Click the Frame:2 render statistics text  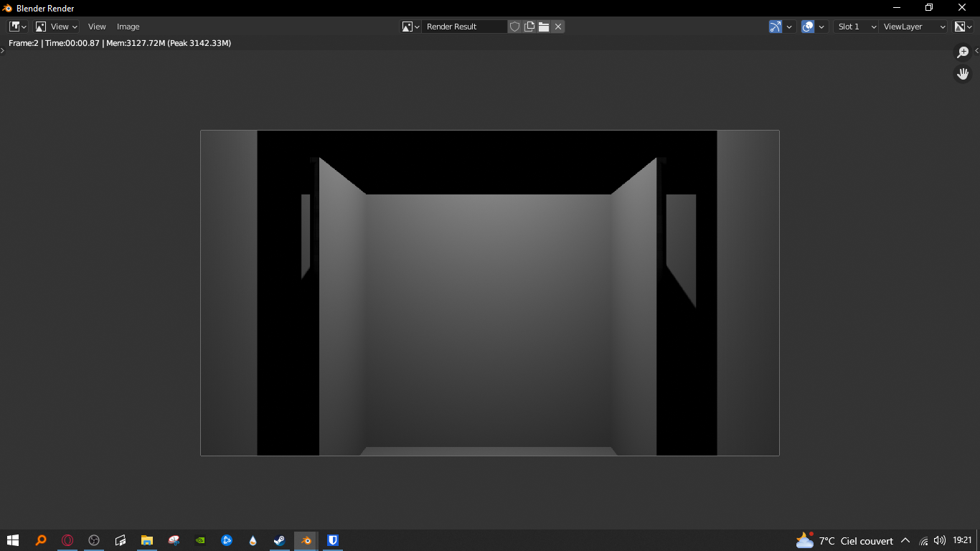tap(120, 43)
